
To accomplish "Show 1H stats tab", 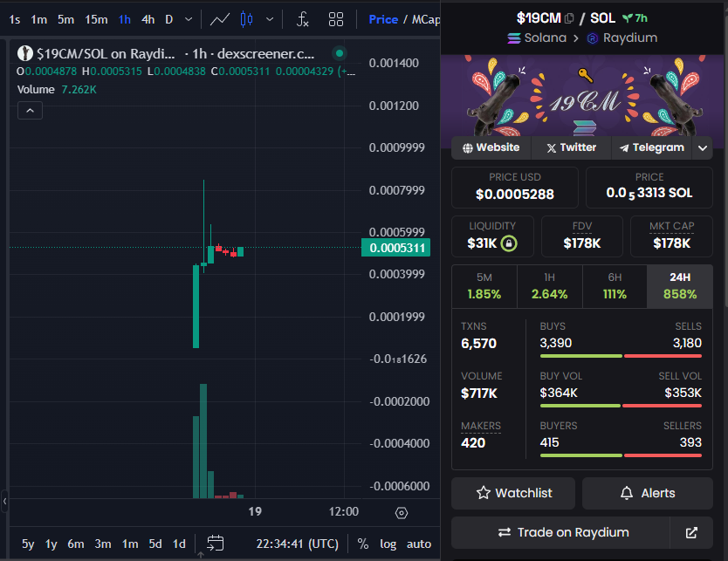I will tap(550, 286).
